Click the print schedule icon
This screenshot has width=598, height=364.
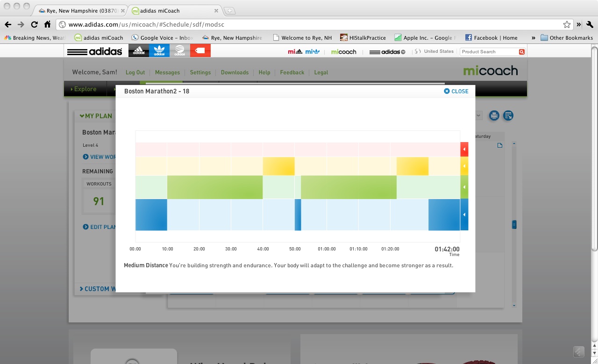494,115
